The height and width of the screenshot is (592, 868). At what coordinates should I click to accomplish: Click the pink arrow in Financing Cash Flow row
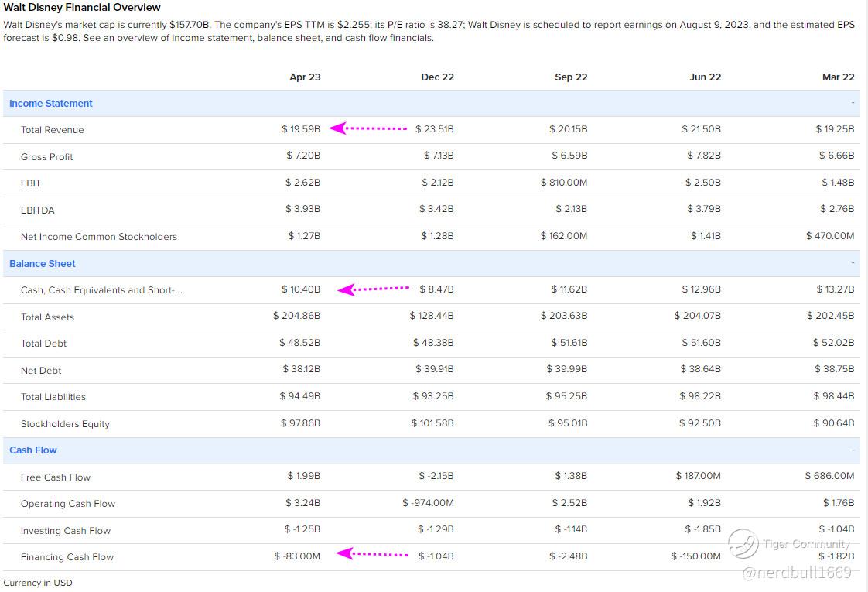point(372,554)
